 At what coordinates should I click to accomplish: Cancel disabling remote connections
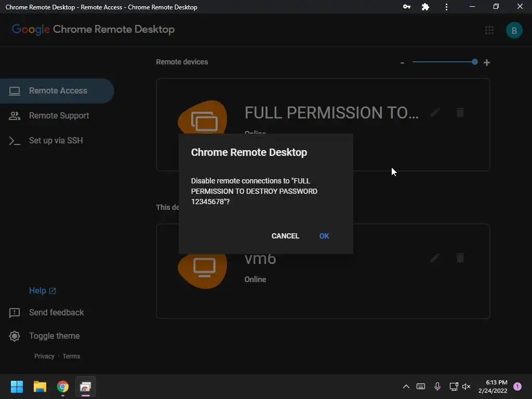(x=285, y=236)
